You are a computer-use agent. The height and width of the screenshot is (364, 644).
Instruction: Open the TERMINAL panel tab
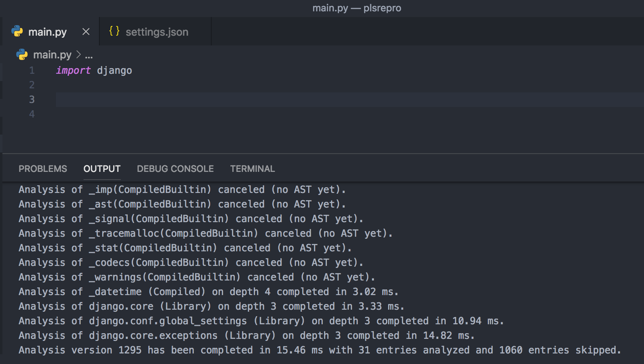(253, 169)
